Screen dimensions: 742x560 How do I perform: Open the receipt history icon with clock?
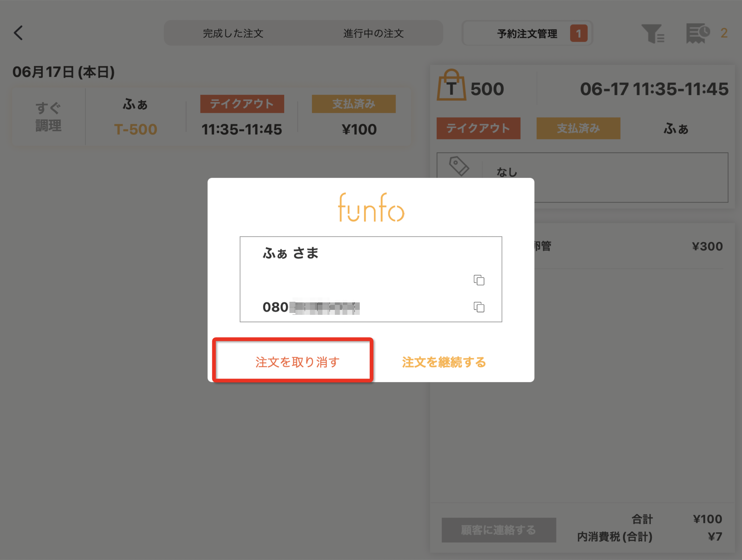698,33
